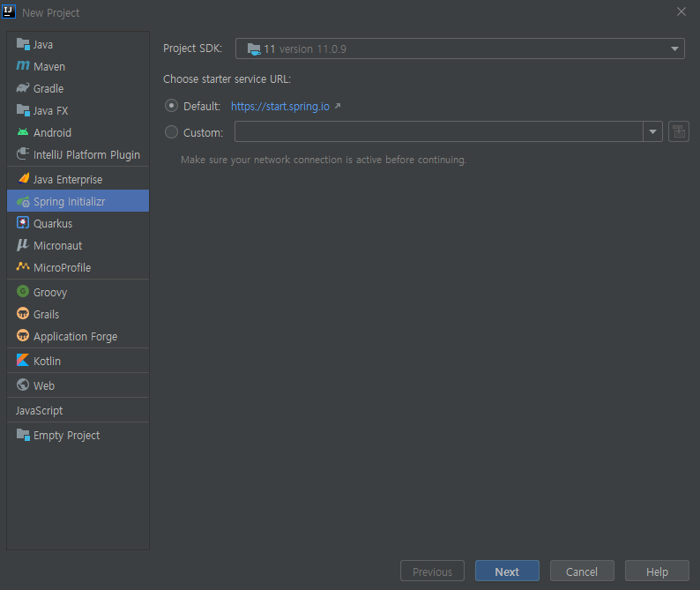Choose Maven project type
The image size is (700, 590).
[x=78, y=66]
